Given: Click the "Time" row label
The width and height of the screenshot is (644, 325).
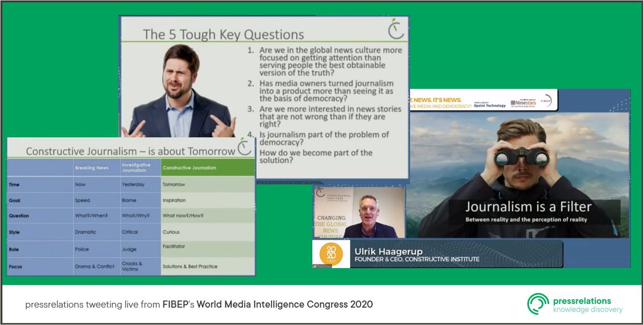Looking at the screenshot, I should click(x=14, y=184).
